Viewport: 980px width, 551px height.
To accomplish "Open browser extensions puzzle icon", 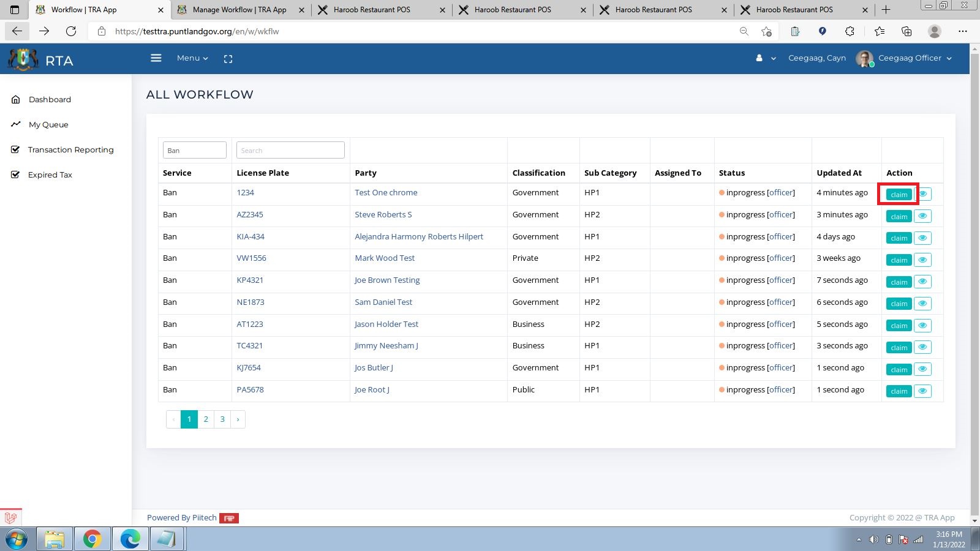I will [x=850, y=31].
